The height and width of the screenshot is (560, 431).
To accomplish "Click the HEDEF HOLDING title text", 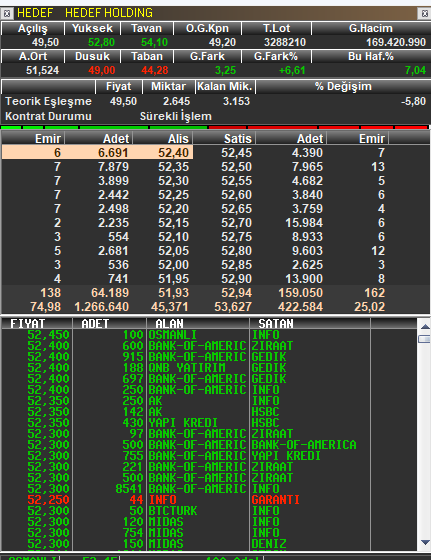I will point(109,13).
